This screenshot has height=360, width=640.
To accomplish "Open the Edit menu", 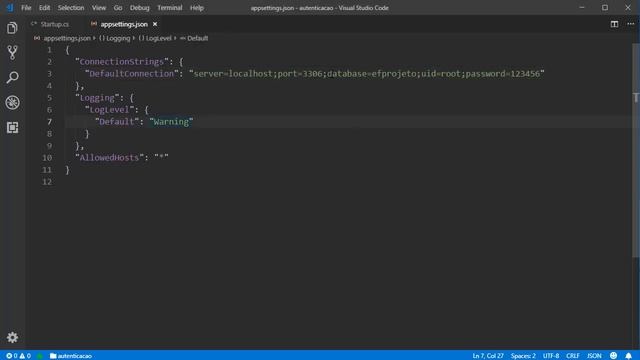I will (44, 8).
